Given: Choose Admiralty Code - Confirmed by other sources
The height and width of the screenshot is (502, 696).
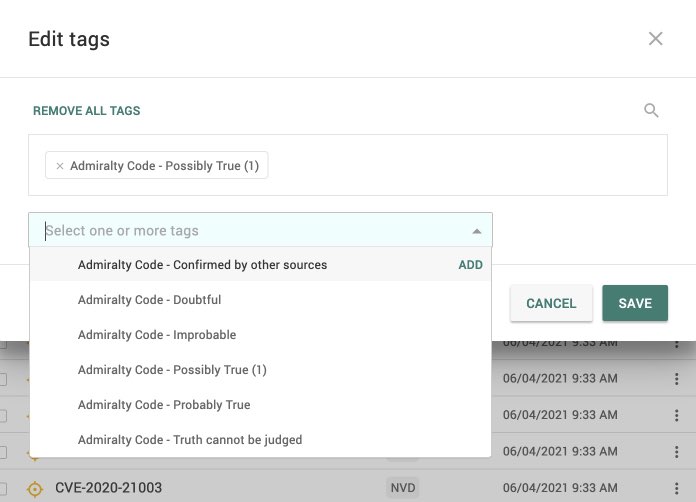Looking at the screenshot, I should [203, 265].
